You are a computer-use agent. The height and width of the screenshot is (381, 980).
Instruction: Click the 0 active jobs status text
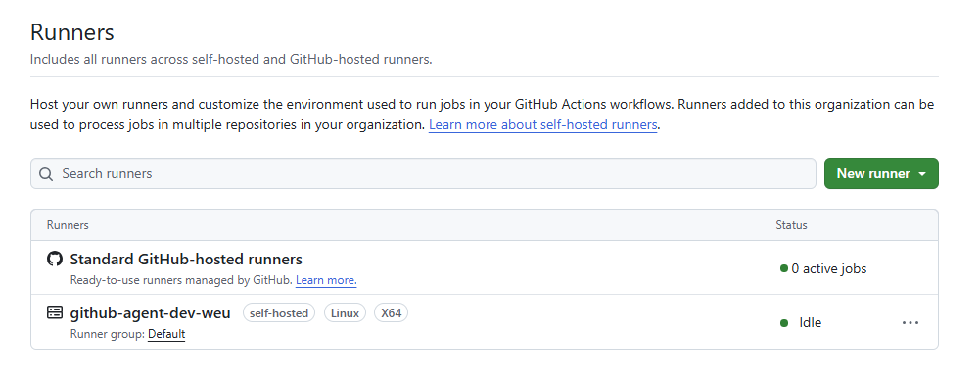829,269
